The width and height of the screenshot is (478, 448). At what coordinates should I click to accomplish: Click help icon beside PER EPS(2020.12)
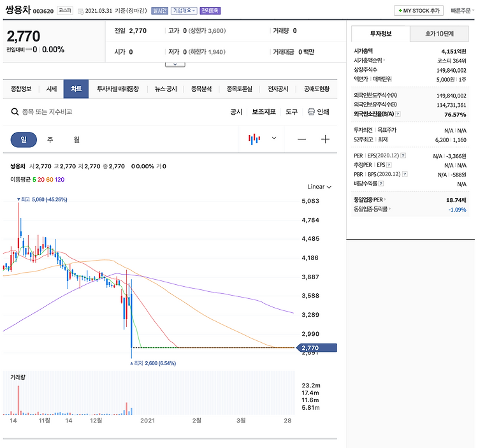click(x=403, y=155)
